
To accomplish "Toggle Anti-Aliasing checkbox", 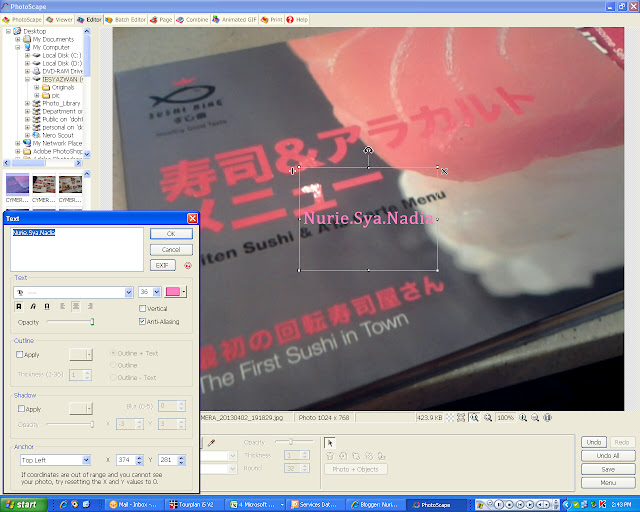I will pyautogui.click(x=142, y=321).
